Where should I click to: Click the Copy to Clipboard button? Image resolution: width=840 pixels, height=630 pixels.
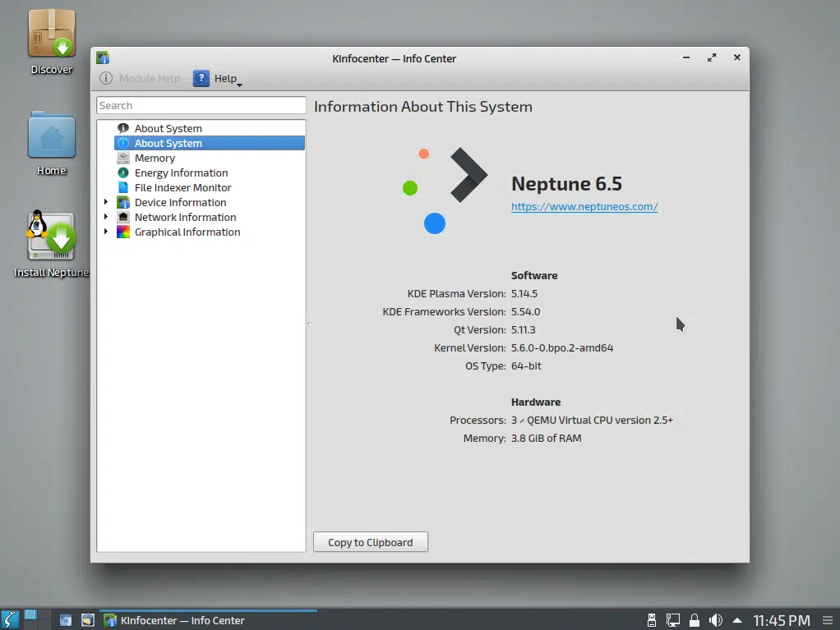[x=370, y=542]
